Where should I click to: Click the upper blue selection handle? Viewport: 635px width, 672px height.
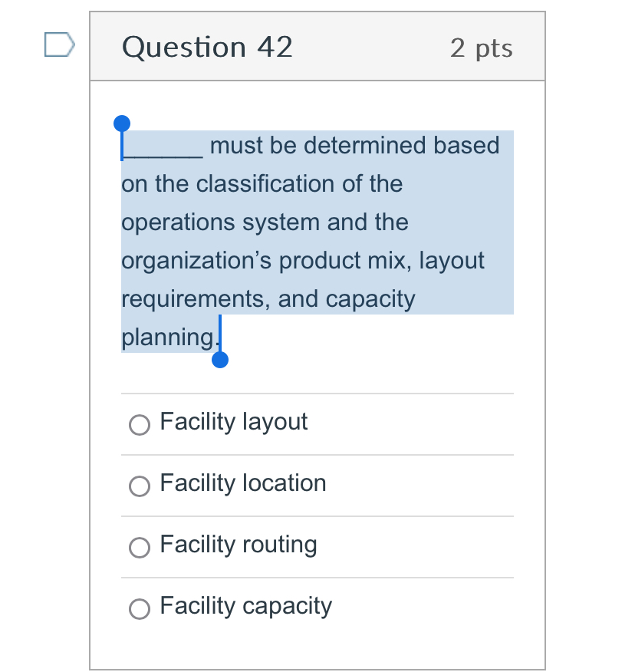tap(122, 121)
